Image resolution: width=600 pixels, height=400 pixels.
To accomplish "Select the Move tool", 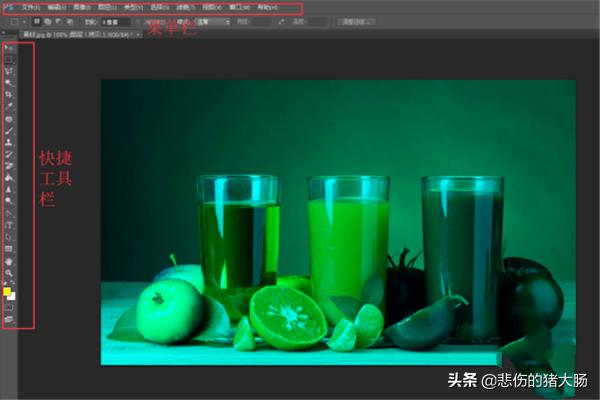I will tap(9, 47).
